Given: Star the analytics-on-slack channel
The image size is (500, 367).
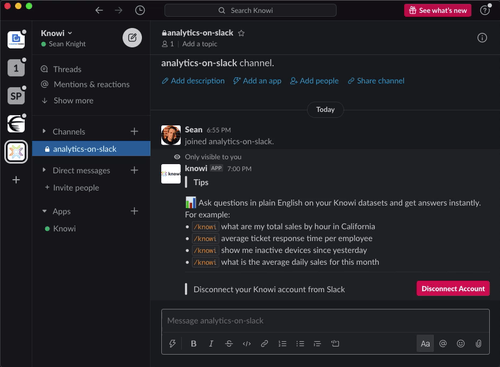Looking at the screenshot, I should pyautogui.click(x=241, y=33).
